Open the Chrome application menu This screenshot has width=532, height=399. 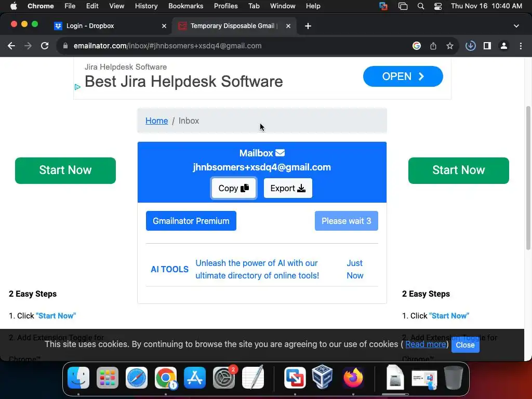pos(41,6)
